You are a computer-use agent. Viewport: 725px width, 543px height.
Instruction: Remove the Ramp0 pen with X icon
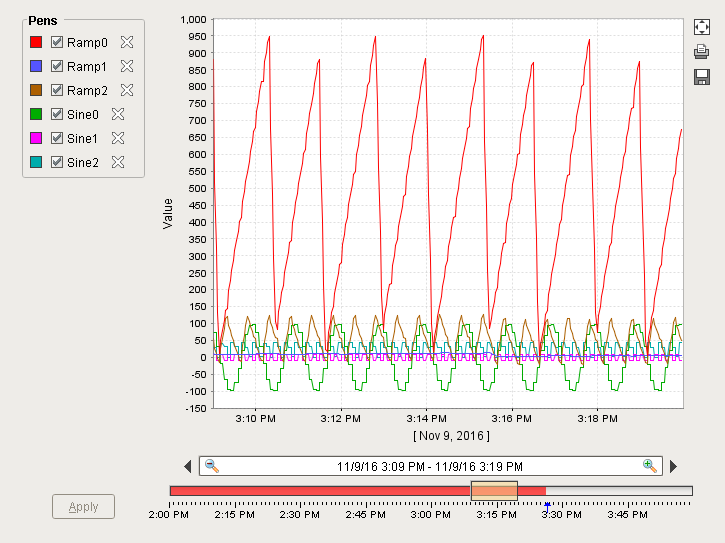(127, 42)
